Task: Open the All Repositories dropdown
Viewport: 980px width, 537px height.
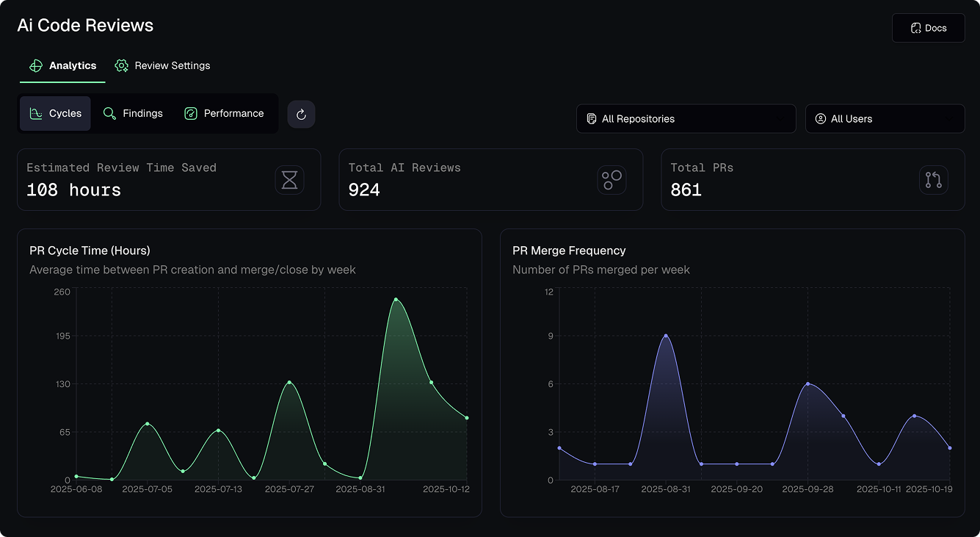Action: coord(686,118)
